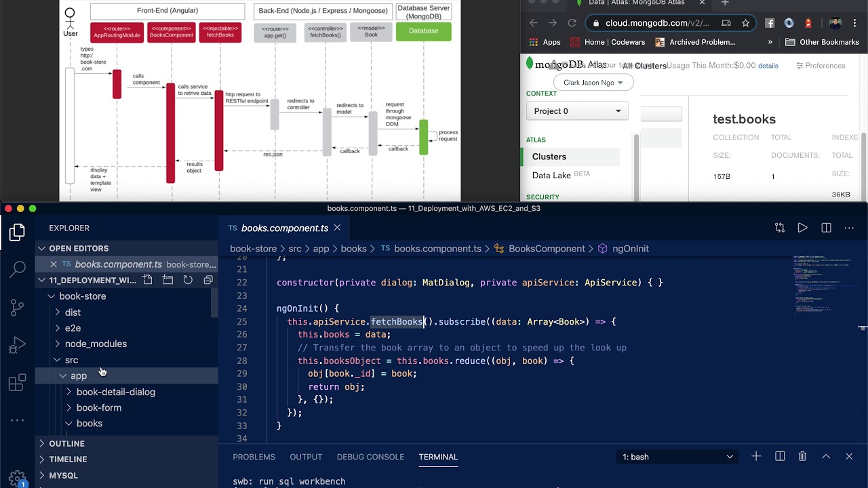Open the Clark Jason Ngo organization dropdown
Image resolution: width=868 pixels, height=488 pixels.
point(593,83)
